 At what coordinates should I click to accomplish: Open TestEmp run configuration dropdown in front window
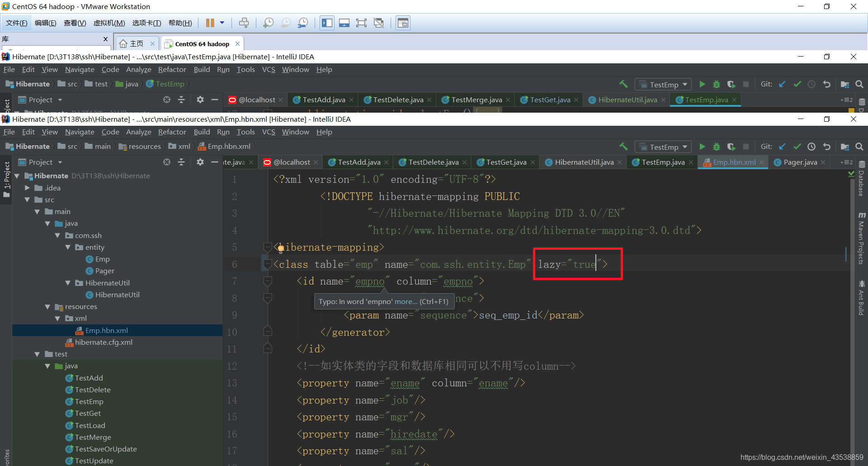(663, 147)
